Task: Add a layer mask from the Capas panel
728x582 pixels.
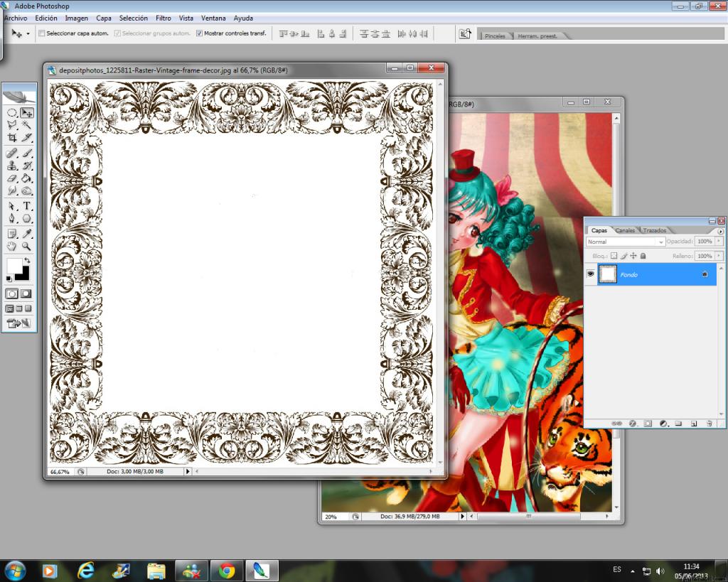Action: point(648,424)
